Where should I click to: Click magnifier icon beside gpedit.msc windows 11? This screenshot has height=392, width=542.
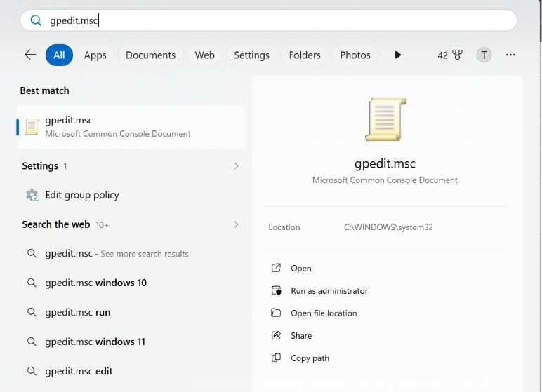[x=32, y=342]
